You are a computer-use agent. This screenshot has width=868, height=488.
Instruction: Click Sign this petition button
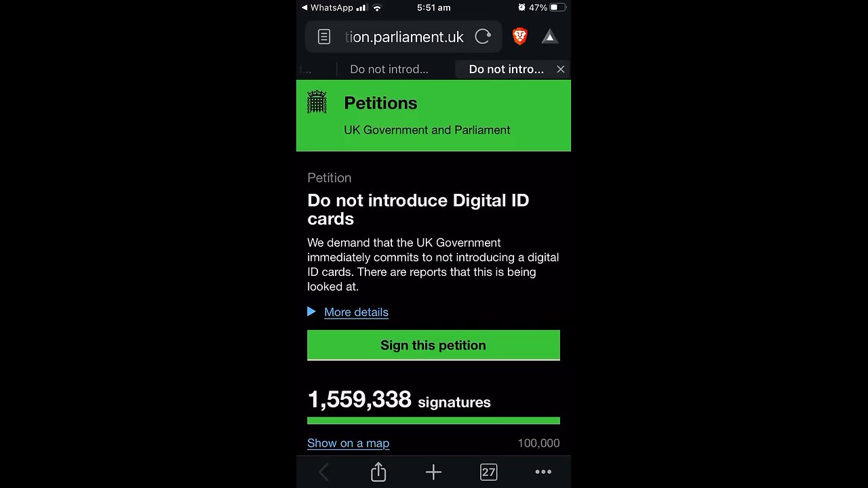pos(433,345)
